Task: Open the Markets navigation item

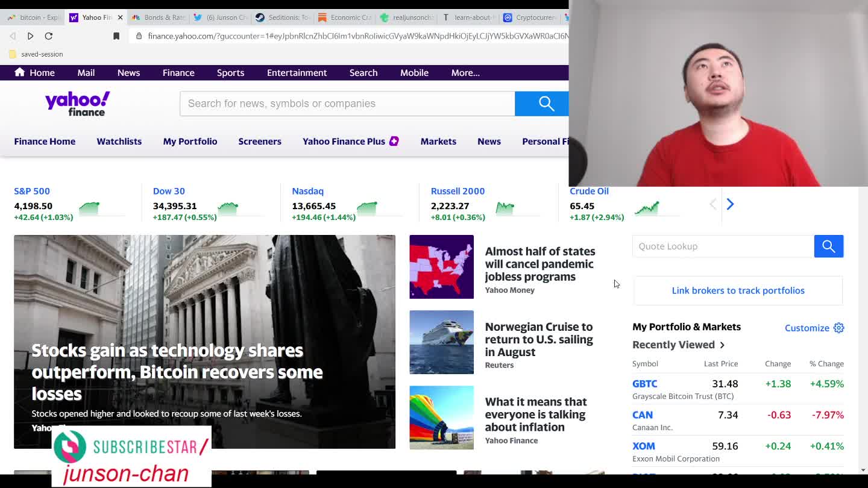Action: click(438, 142)
